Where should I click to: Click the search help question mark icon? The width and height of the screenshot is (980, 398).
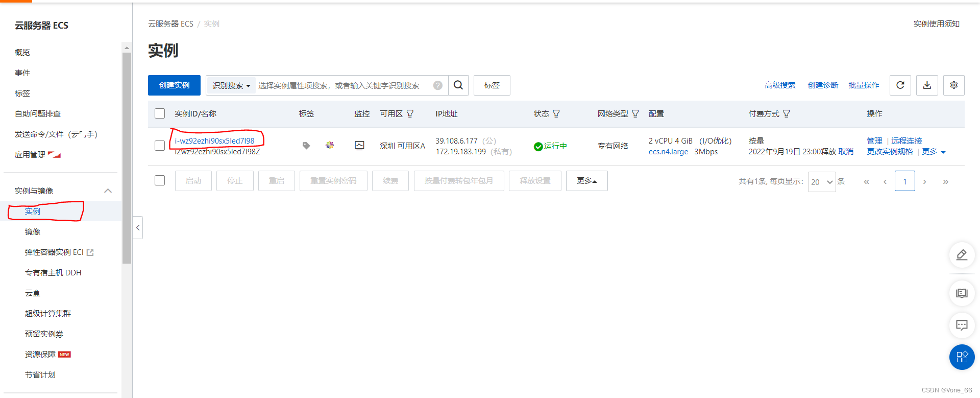[x=438, y=85]
